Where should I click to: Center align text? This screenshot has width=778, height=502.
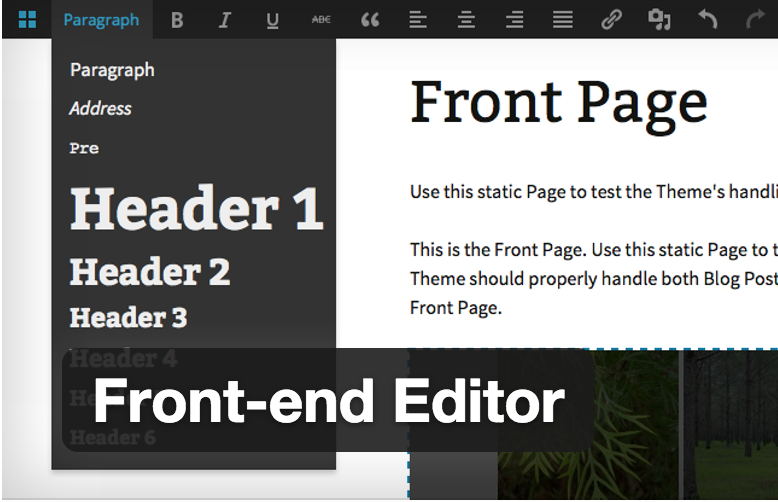click(466, 20)
